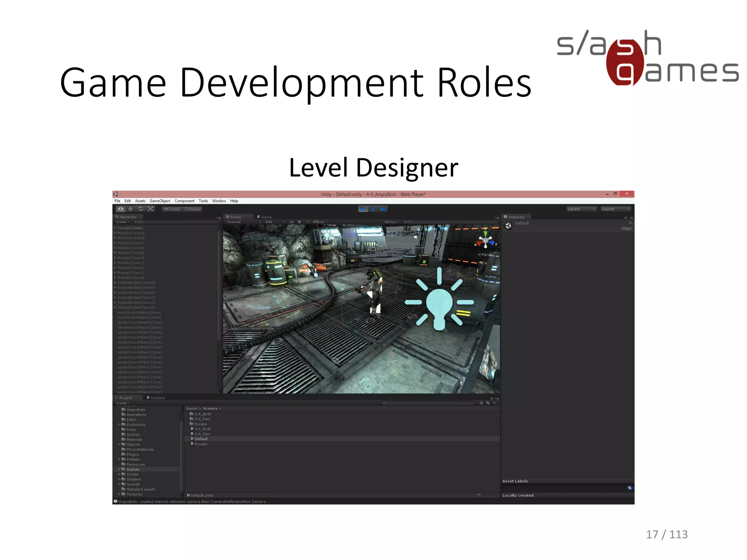747x560 pixels.
Task: Open the Gizmos dropdown
Action: (392, 222)
